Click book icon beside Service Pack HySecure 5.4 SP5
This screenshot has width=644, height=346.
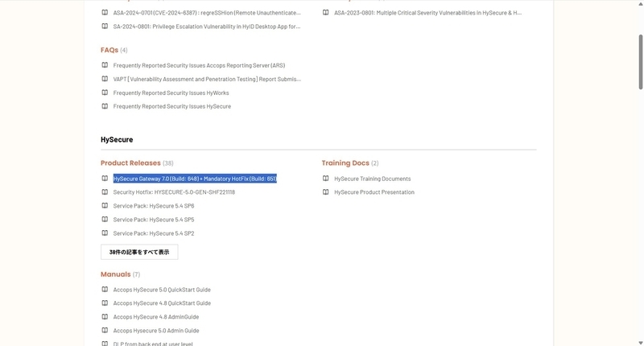tap(105, 220)
